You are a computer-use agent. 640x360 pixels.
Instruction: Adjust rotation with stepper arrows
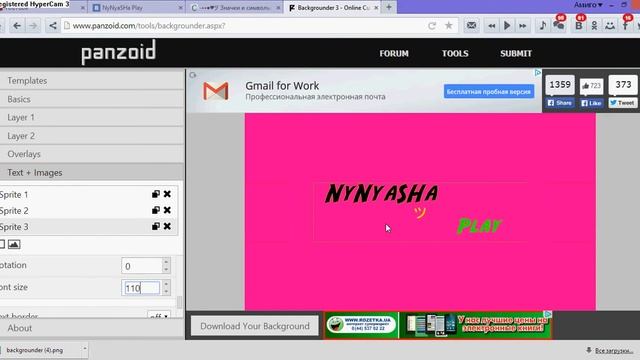point(166,266)
